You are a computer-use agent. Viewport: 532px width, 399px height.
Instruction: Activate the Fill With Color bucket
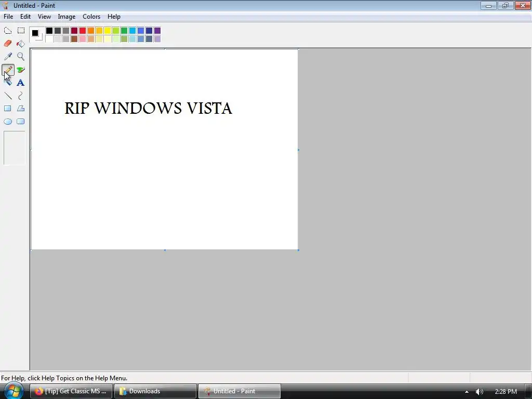(21, 44)
